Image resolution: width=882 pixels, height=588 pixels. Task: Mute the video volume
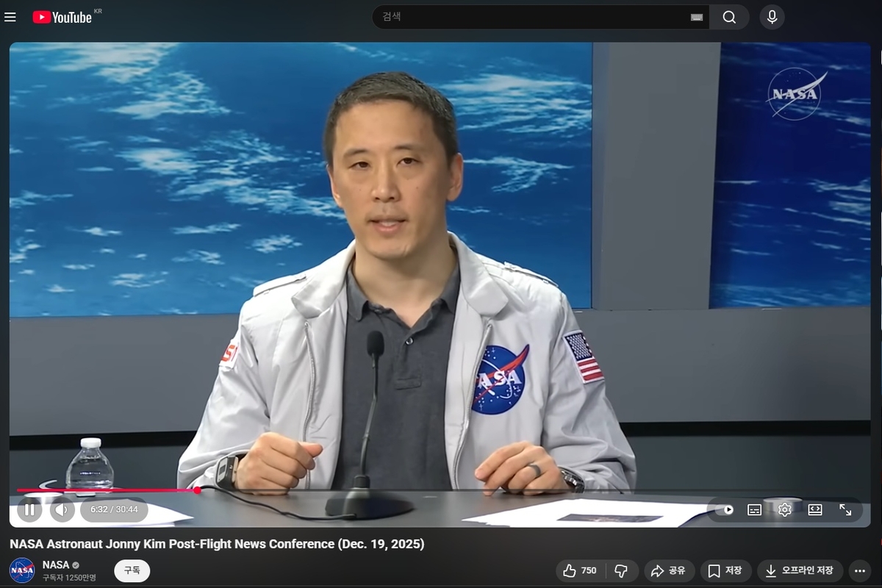(x=62, y=509)
